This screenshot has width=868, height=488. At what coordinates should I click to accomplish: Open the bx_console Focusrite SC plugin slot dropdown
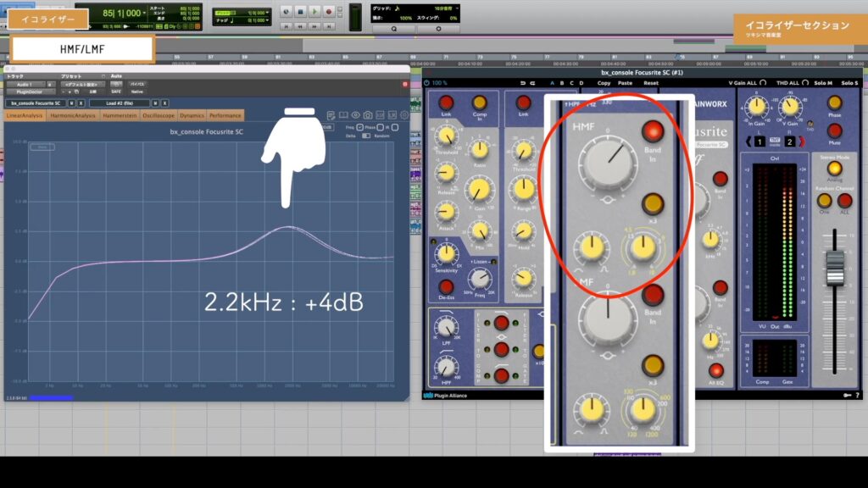(x=36, y=103)
